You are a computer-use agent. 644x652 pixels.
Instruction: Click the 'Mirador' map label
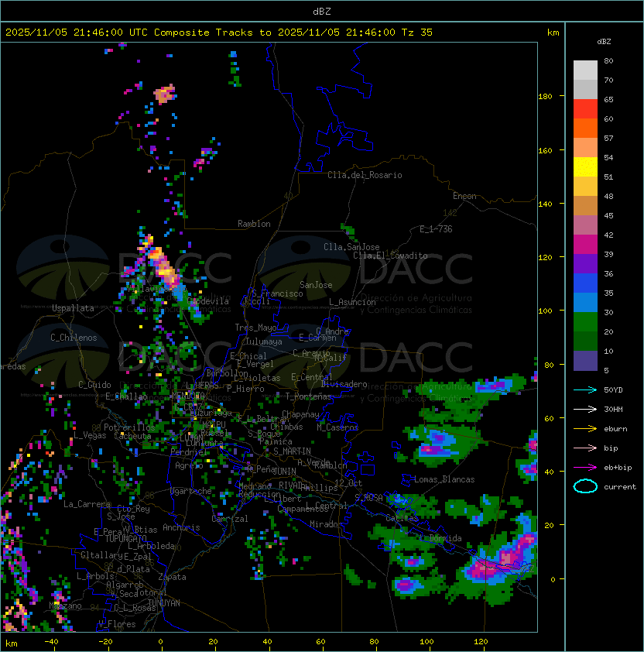point(326,524)
